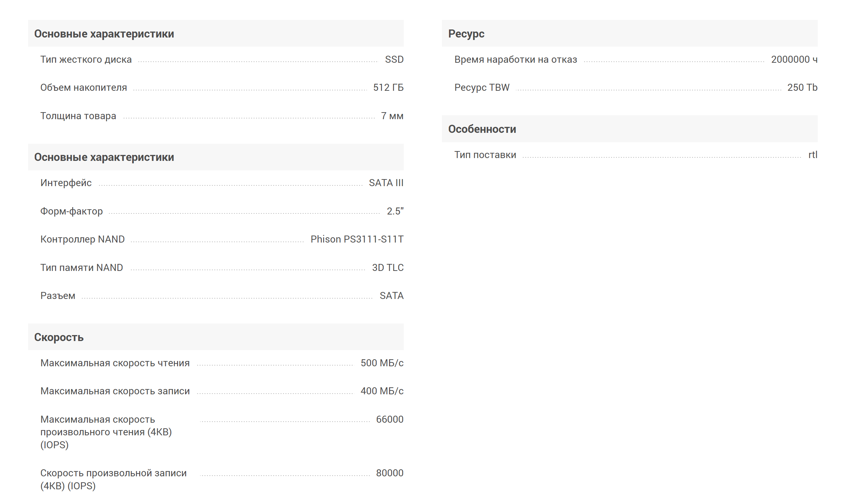Click the 'SSD' value text
The height and width of the screenshot is (504, 851).
tap(394, 60)
